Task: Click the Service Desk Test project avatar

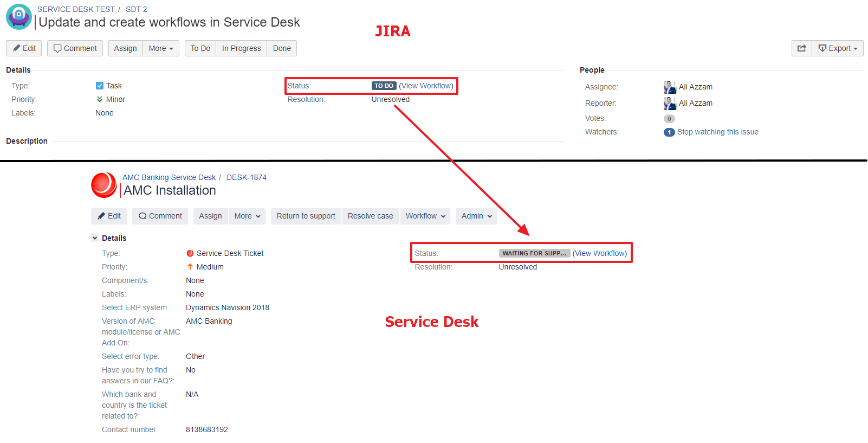Action: coord(19,16)
